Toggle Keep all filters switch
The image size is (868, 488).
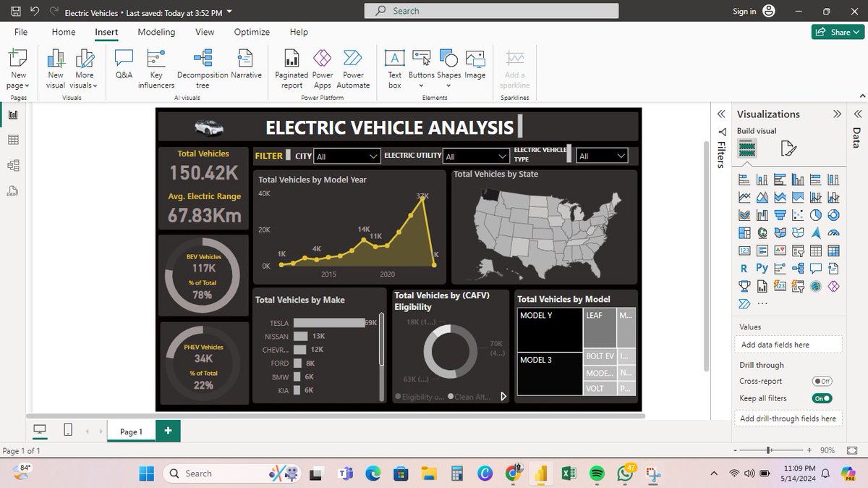pyautogui.click(x=822, y=398)
